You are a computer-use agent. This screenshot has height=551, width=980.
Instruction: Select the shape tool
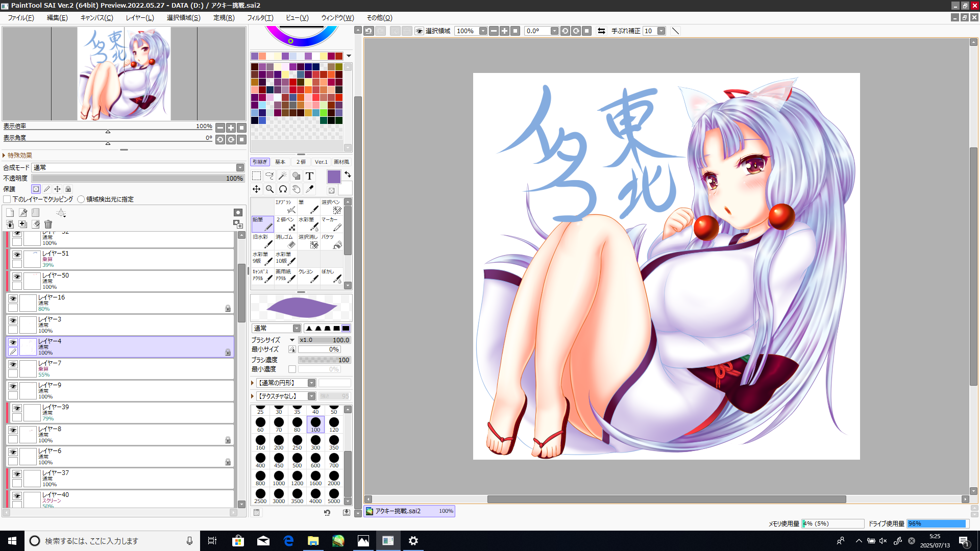[296, 176]
